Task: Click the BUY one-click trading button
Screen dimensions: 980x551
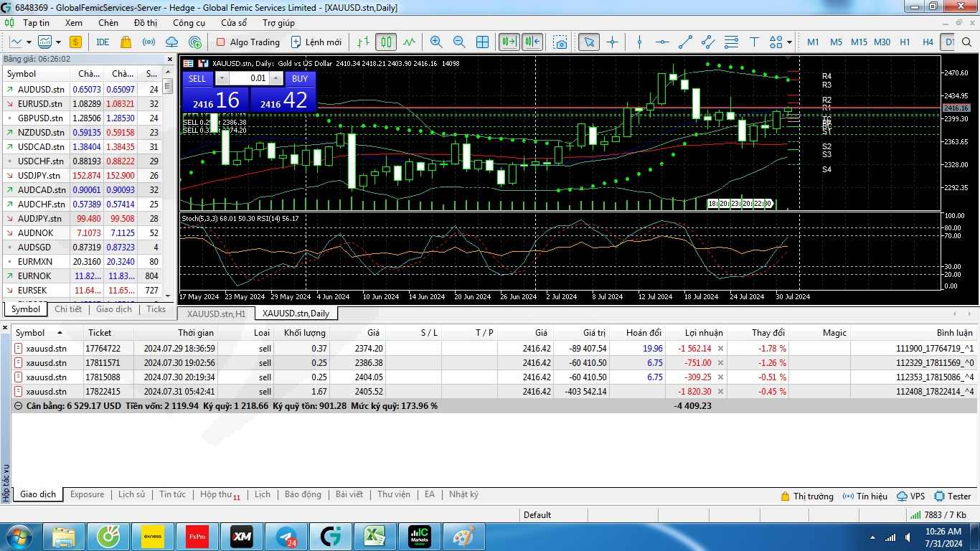Action: coord(300,79)
